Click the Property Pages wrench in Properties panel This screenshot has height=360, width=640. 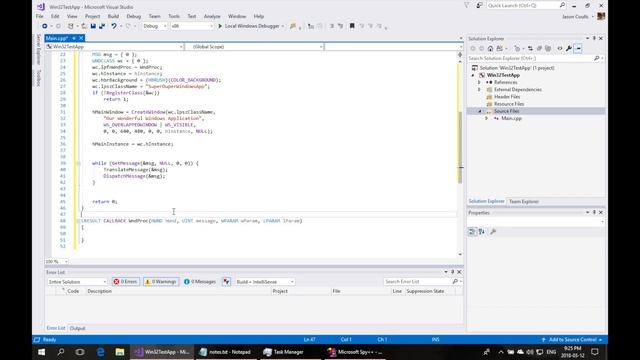click(x=493, y=232)
